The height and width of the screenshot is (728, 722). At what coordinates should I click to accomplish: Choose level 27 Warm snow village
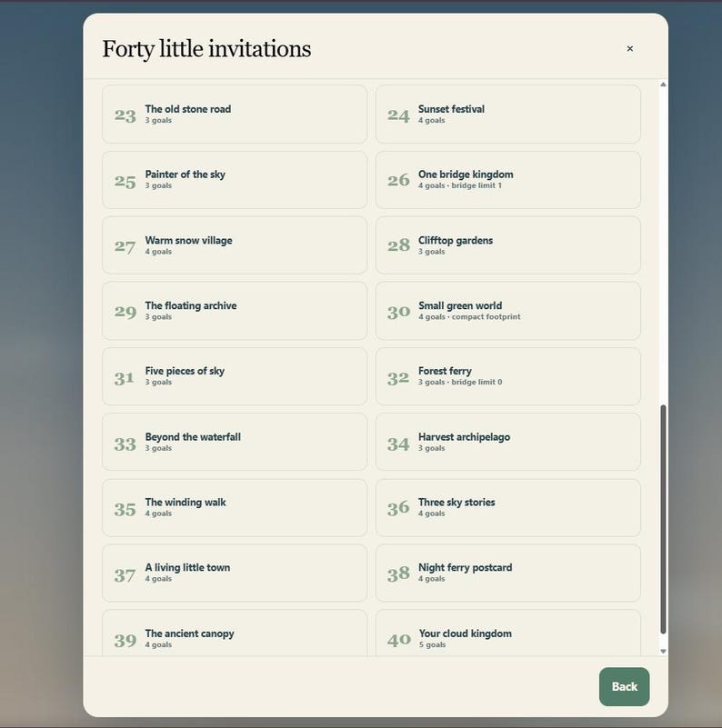(x=235, y=245)
